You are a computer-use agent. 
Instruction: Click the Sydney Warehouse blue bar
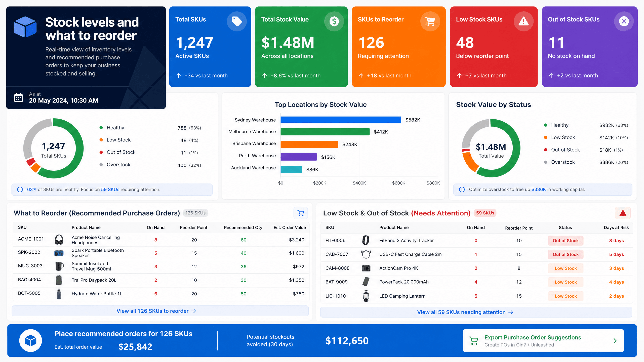(x=341, y=120)
